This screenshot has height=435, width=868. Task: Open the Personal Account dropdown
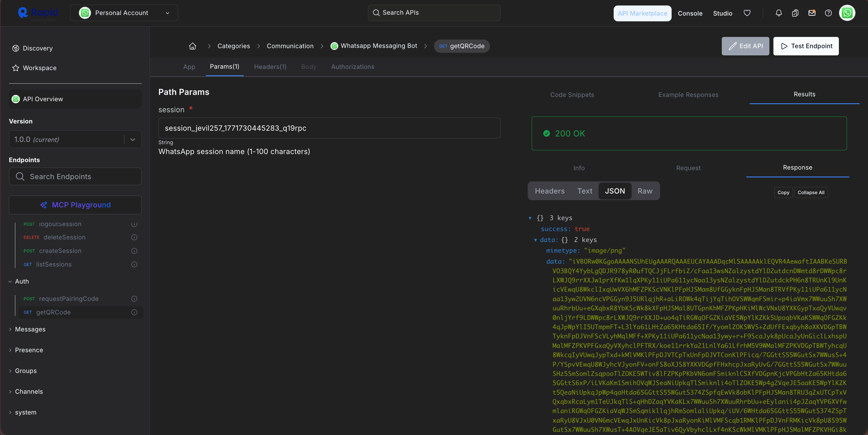pyautogui.click(x=124, y=13)
